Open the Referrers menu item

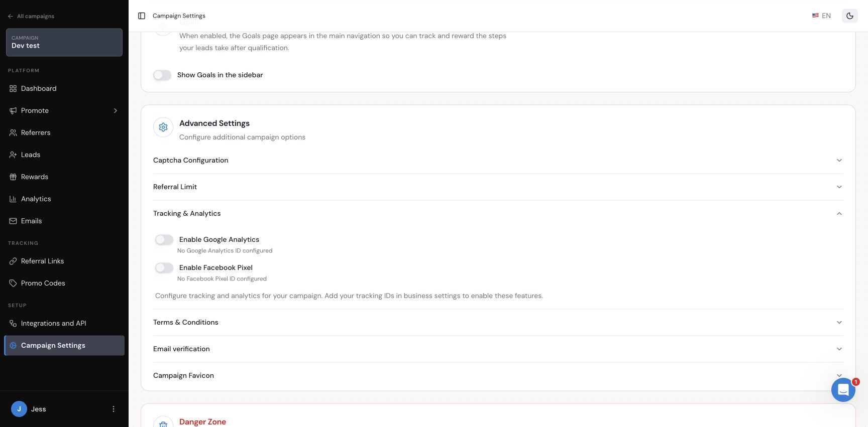tap(64, 132)
